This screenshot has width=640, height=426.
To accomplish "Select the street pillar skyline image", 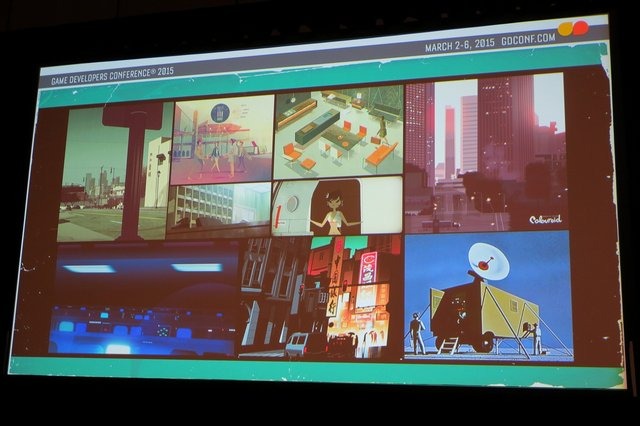I will pos(113,172).
